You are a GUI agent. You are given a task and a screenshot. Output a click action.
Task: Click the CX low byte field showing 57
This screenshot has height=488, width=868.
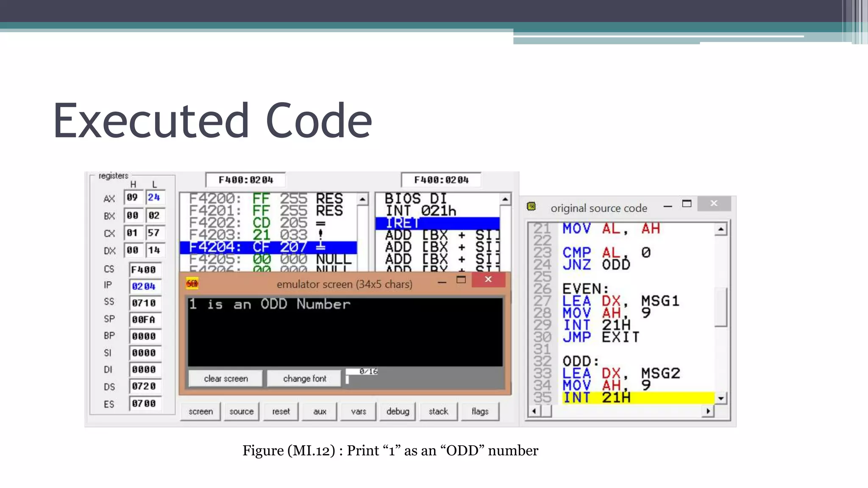(155, 233)
